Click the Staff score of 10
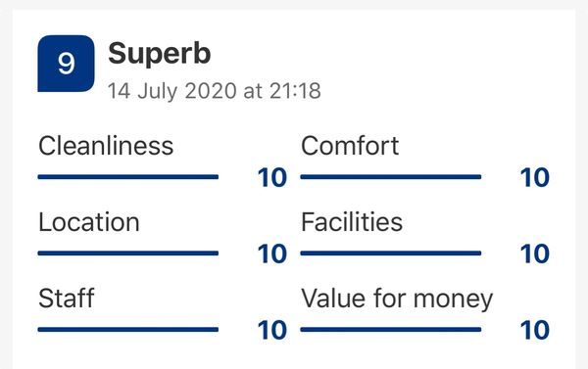The width and height of the screenshot is (588, 369). click(x=272, y=331)
